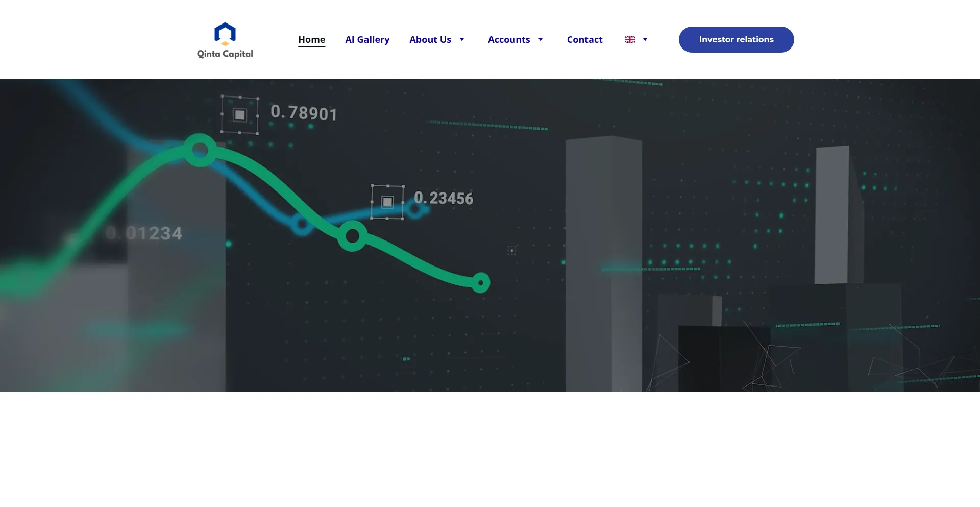Viewport: 980px width, 507px height.
Task: Click the 0.23456 value label in banner
Action: pos(444,198)
